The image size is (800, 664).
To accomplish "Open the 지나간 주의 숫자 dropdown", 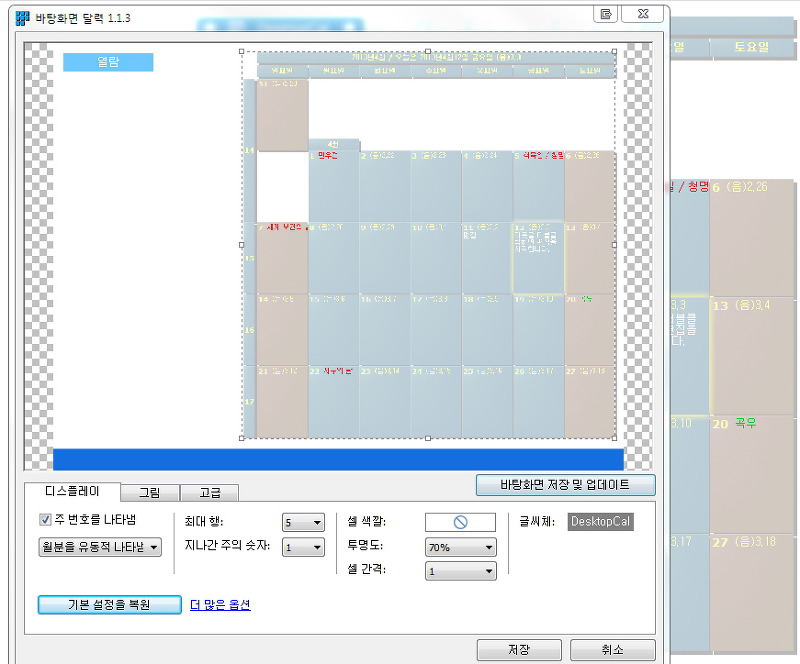I will [x=303, y=547].
